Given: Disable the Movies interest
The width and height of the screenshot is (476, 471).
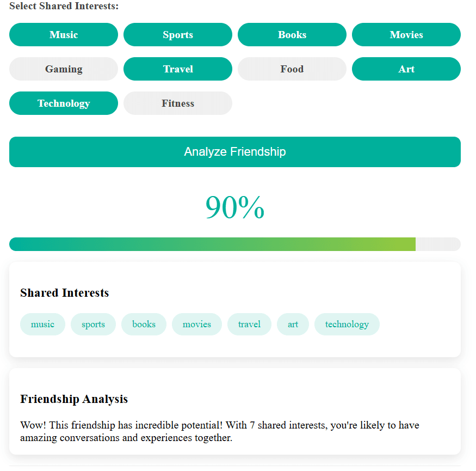Looking at the screenshot, I should coord(406,34).
